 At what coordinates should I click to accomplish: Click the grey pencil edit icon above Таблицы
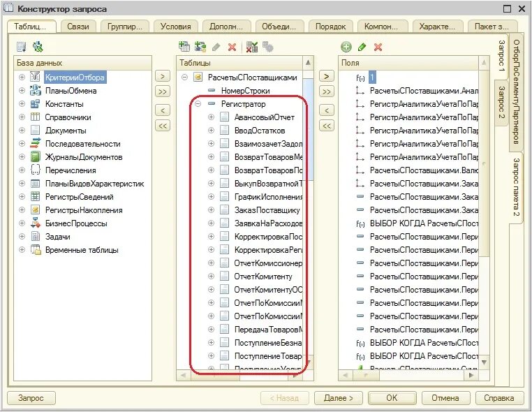[216, 47]
